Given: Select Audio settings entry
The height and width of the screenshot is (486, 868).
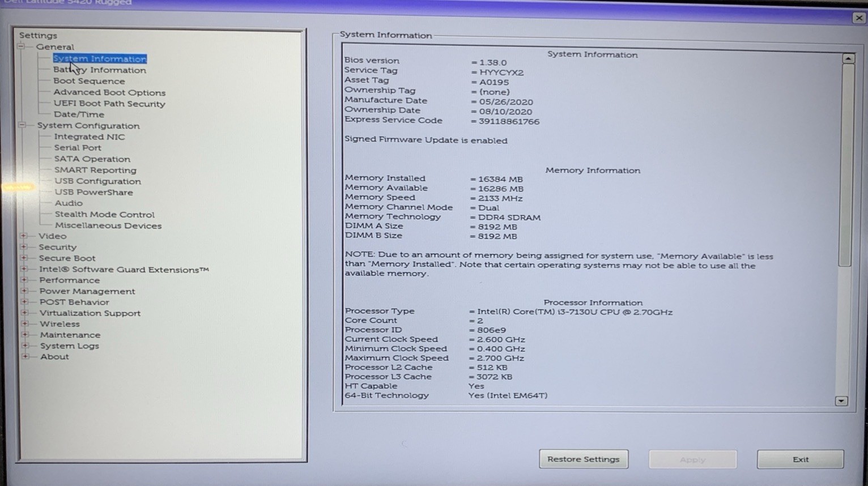Looking at the screenshot, I should click(x=69, y=203).
